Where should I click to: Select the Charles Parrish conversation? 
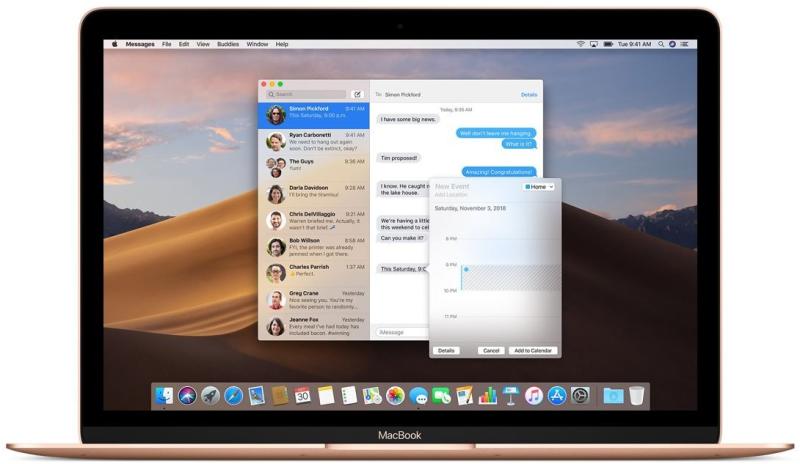pyautogui.click(x=314, y=274)
